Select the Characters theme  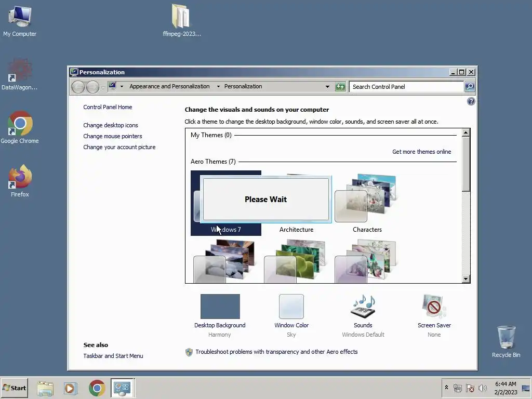367,203
